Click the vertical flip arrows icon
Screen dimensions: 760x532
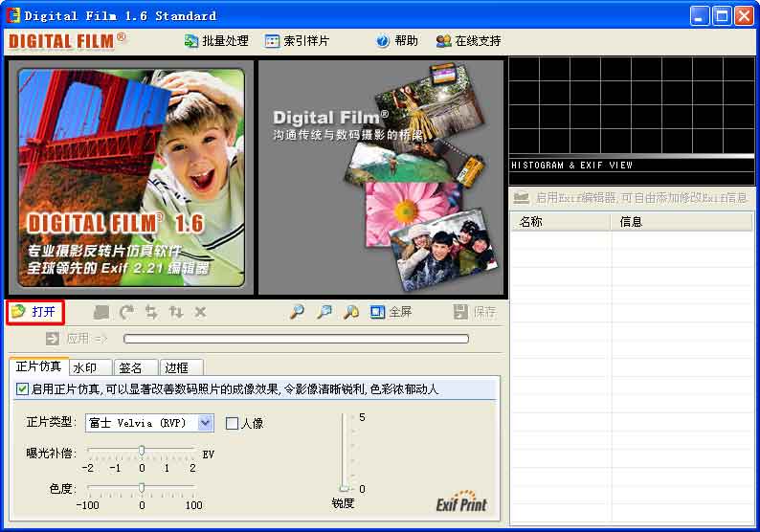tap(176, 312)
